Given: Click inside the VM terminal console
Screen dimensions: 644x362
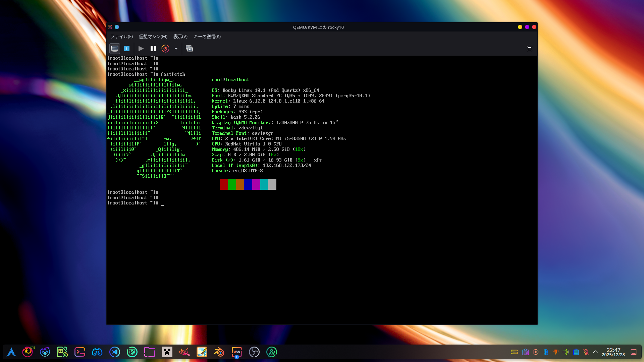Looking at the screenshot, I should (322, 255).
